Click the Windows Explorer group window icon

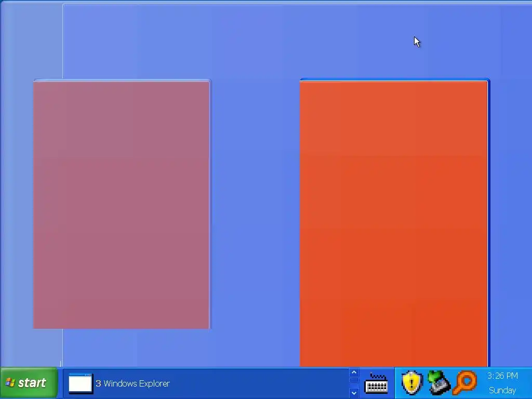click(81, 383)
